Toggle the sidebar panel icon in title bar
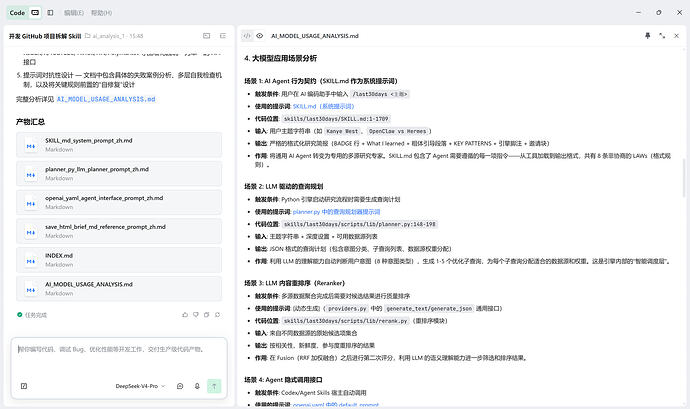This screenshot has height=409, width=690. (50, 13)
